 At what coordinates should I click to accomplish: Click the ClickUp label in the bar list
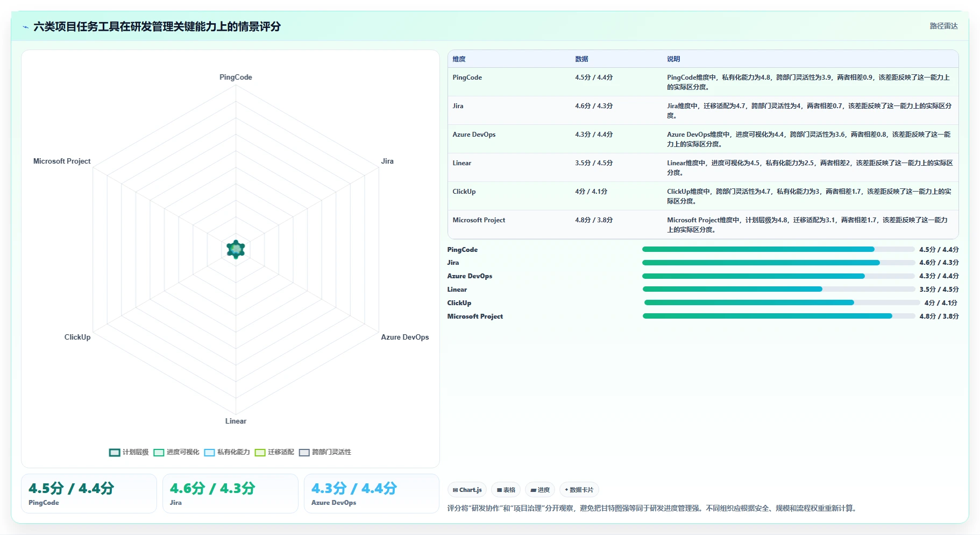coord(459,303)
